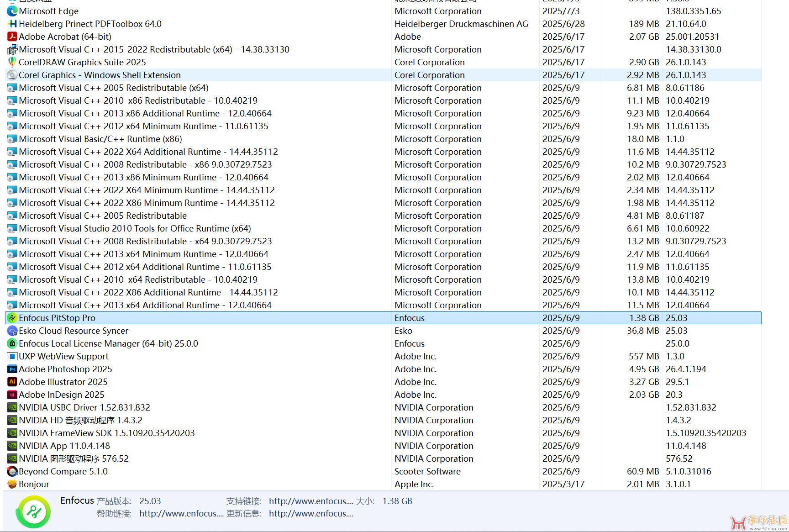Click the Visual C++ 2005 Redistributable (x64) icon

[x=12, y=88]
